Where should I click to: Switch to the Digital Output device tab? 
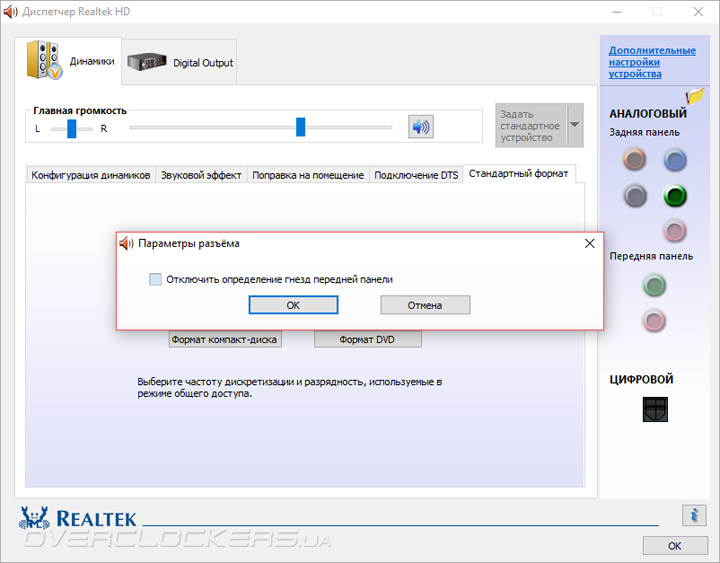click(180, 62)
